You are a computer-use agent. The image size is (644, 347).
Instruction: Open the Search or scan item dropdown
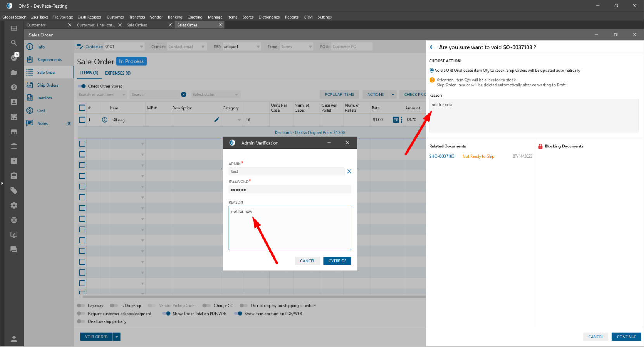tap(124, 95)
